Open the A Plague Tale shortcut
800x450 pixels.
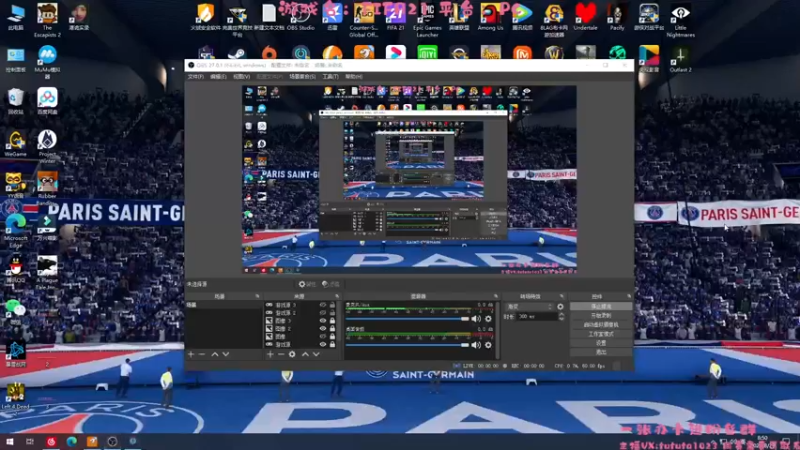[x=47, y=273]
